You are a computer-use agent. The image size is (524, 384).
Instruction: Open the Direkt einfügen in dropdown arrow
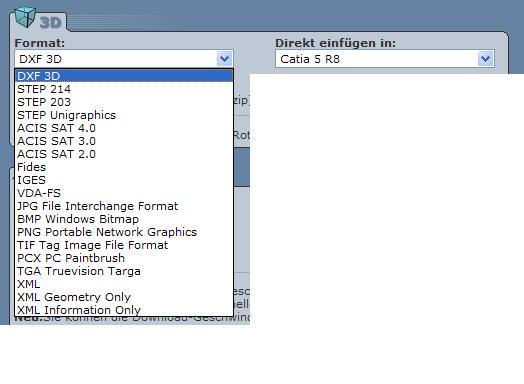point(485,59)
